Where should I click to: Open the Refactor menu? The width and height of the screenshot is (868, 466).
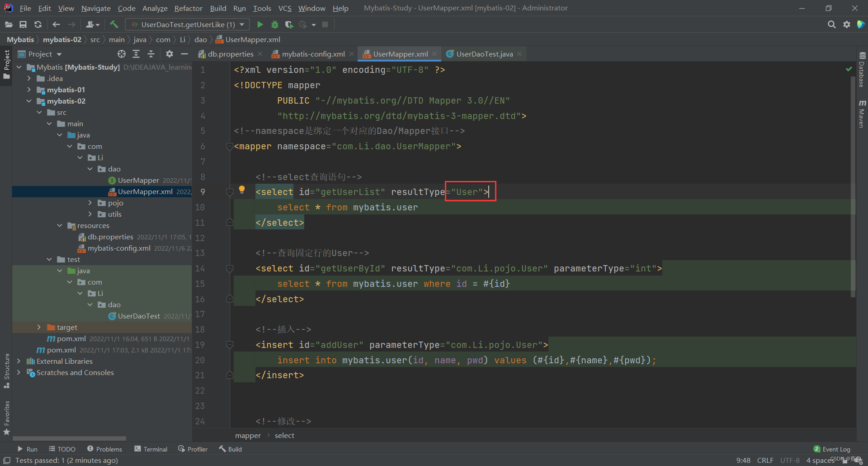point(188,8)
